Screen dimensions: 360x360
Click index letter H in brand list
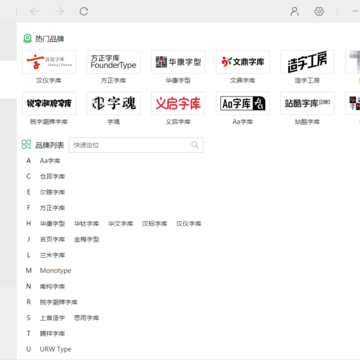pos(29,224)
